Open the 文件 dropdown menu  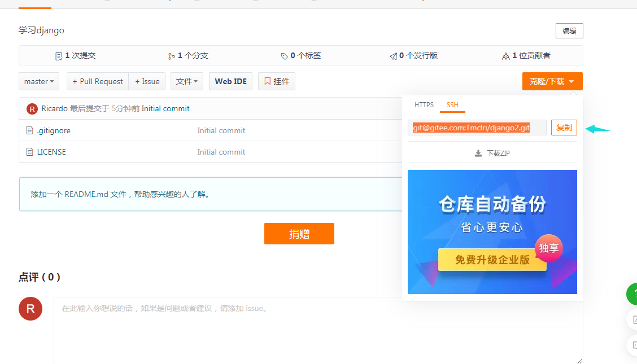click(x=187, y=81)
